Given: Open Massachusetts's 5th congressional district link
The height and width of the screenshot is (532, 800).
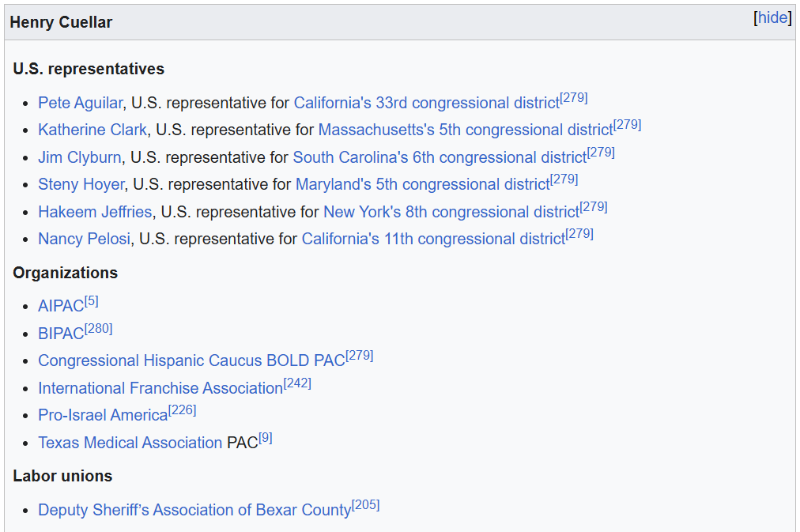Looking at the screenshot, I should [x=466, y=130].
